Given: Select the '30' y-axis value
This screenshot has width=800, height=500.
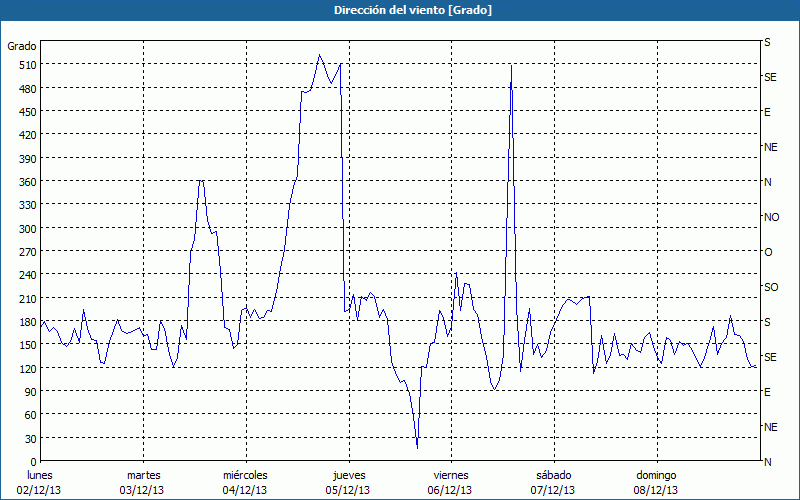Looking at the screenshot, I should pos(31,439).
